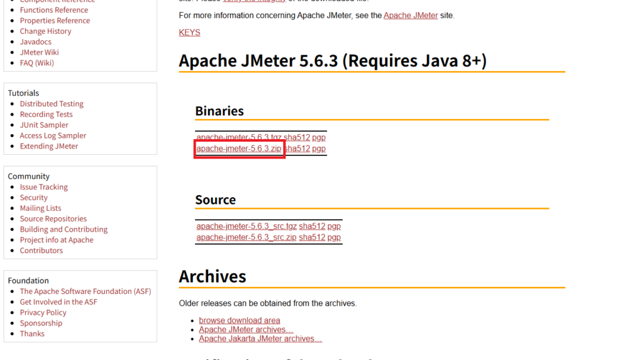Select the Tutorials sidebar heading
The image size is (644, 360).
(x=23, y=93)
